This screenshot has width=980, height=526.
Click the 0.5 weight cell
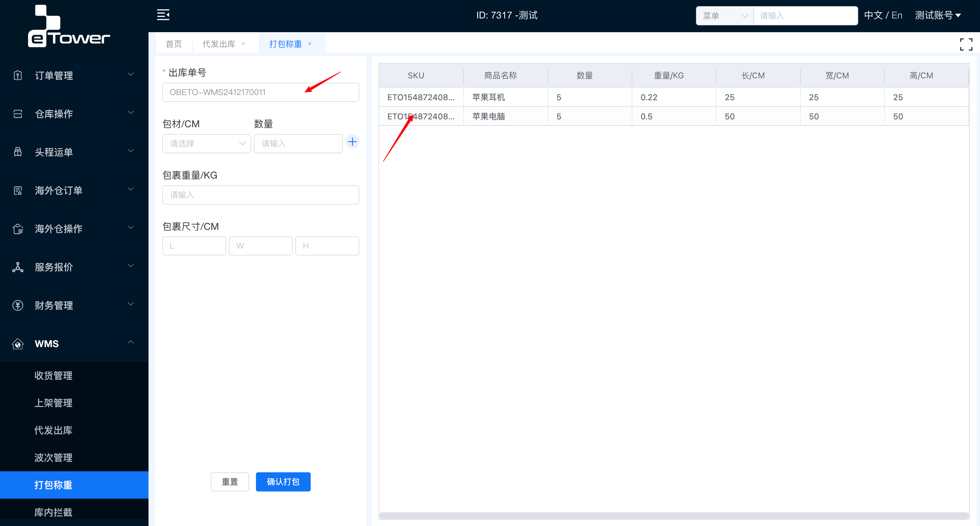[x=674, y=116]
